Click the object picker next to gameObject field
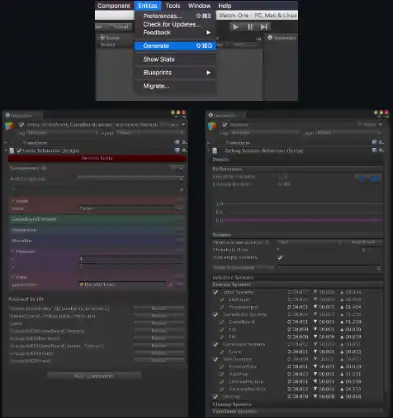393x418 pixels. click(171, 285)
